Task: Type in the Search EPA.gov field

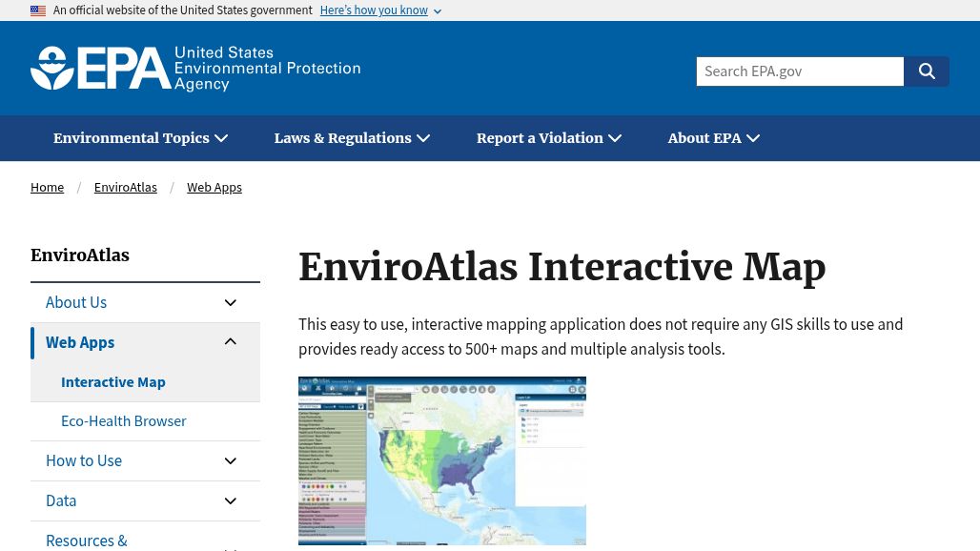Action: click(799, 71)
